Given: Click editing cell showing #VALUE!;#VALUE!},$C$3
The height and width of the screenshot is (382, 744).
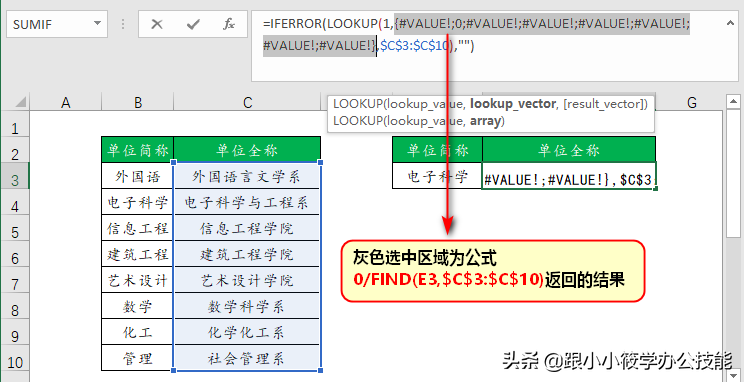Looking at the screenshot, I should [x=569, y=177].
